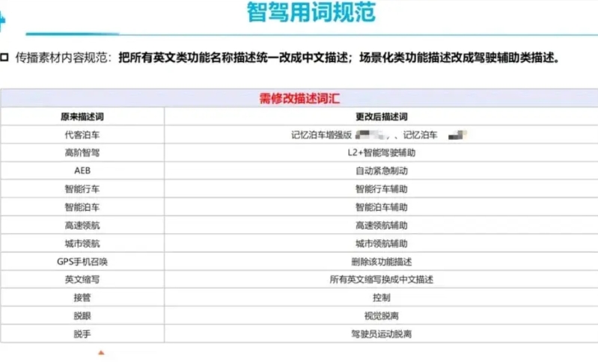Click the replacement term 智能行车辅助

point(382,189)
